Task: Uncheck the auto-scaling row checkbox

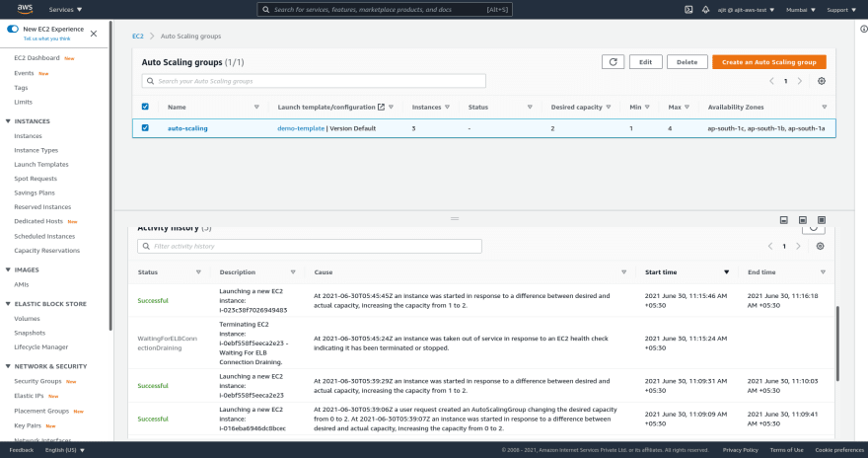Action: [x=145, y=128]
